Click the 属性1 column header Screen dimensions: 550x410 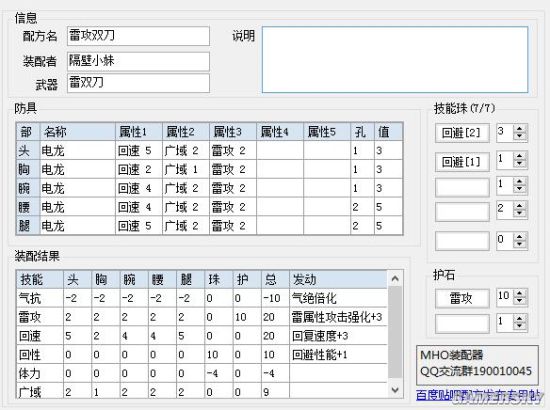(139, 132)
